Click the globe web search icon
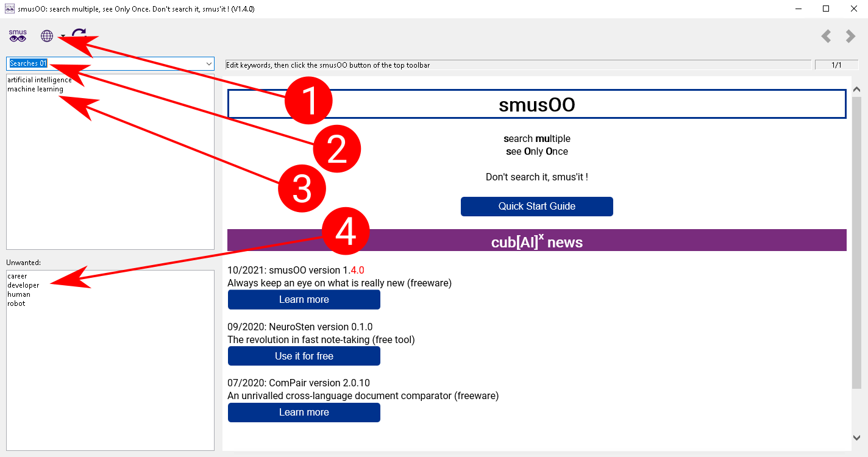 [47, 36]
